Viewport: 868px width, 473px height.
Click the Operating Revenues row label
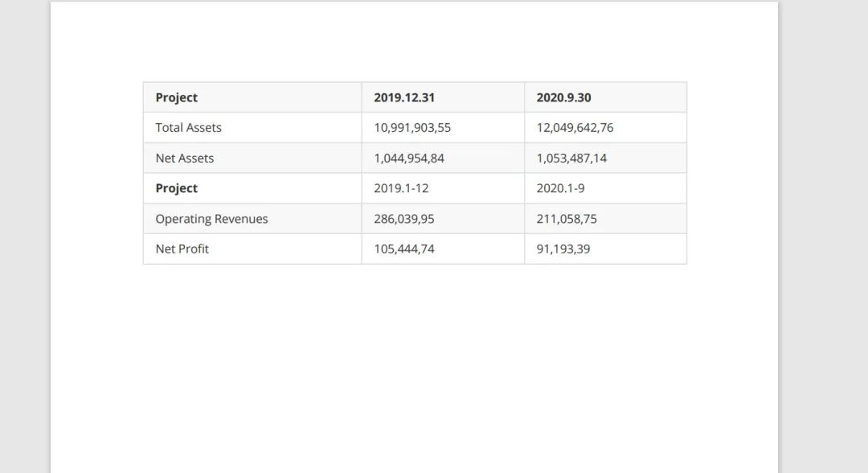point(211,219)
